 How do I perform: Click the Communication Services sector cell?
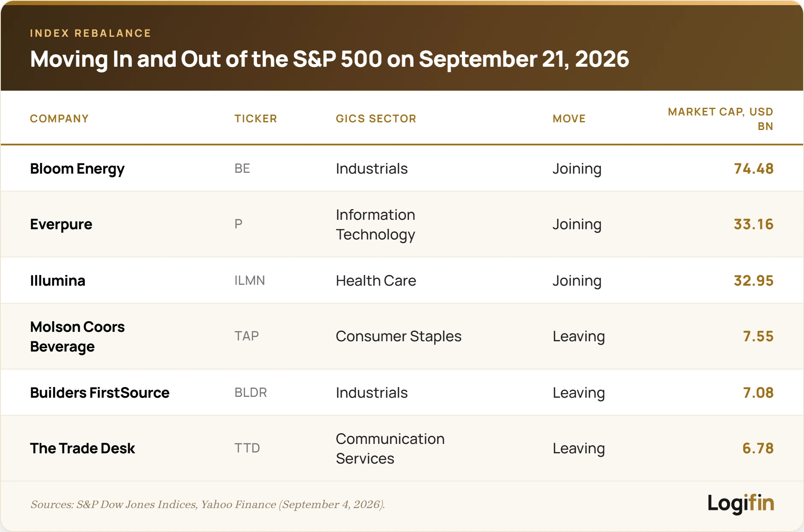[390, 449]
